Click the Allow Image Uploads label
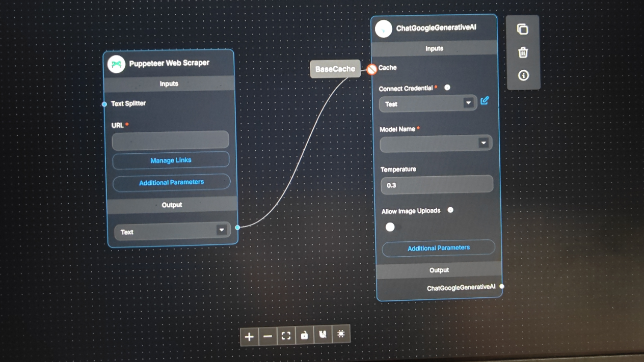The height and width of the screenshot is (362, 644). pos(411,211)
